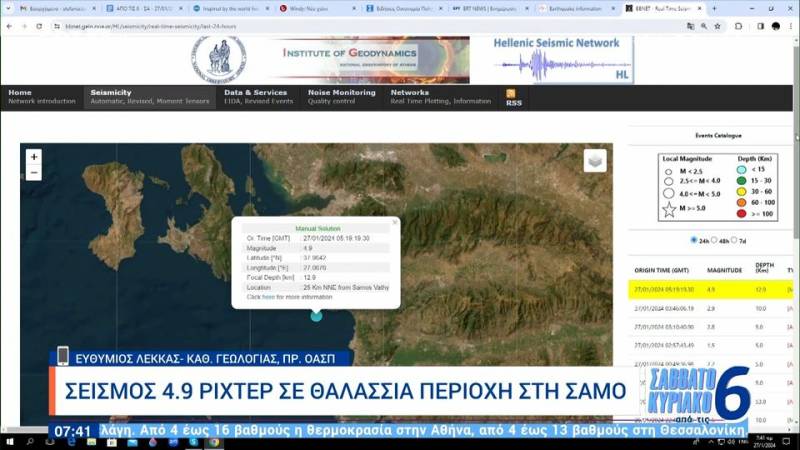Open the Edge browser from the taskbar
The height and width of the screenshot is (450, 800).
[71, 442]
